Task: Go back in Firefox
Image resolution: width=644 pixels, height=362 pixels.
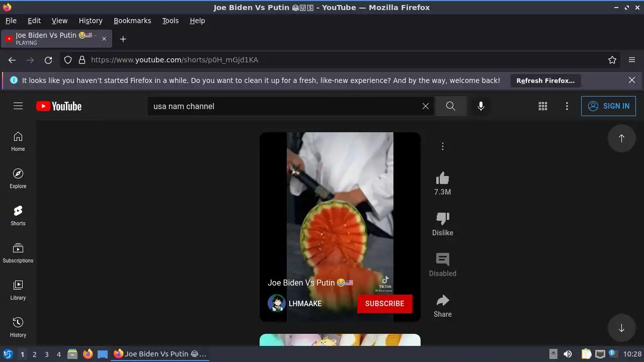Action: point(12,60)
